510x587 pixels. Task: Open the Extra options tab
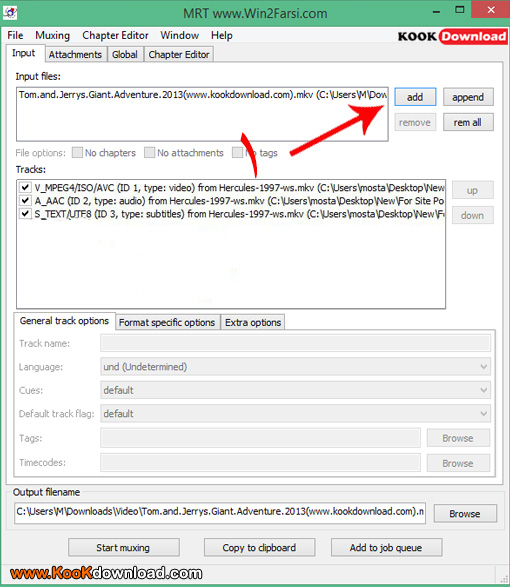253,322
